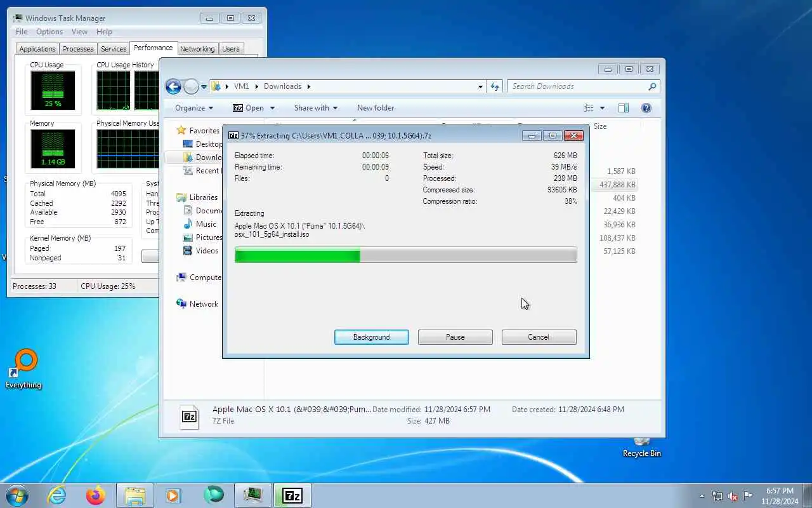Screen dimensions: 812x508
Task: Expand the address bar history dropdown
Action: coord(480,86)
